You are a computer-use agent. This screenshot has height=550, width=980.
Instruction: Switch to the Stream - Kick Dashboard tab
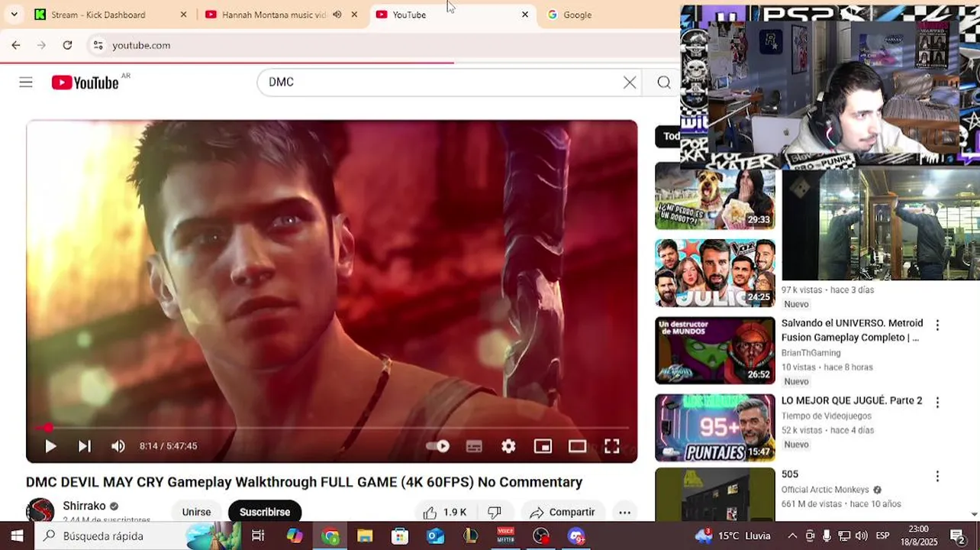(x=98, y=15)
